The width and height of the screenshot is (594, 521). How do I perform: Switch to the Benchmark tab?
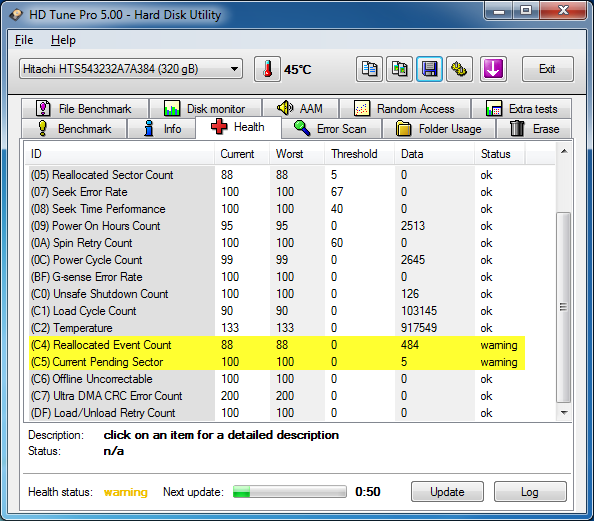(x=74, y=128)
